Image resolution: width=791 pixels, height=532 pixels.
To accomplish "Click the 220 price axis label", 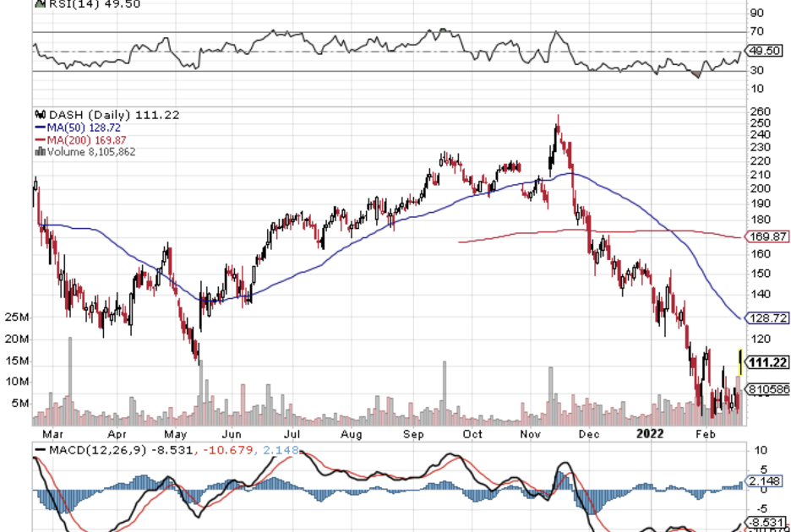I will [x=760, y=160].
